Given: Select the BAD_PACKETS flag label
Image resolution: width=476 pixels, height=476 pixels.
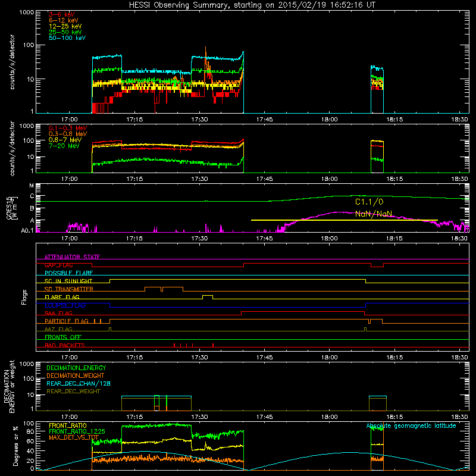Looking at the screenshot, I should click(65, 345).
